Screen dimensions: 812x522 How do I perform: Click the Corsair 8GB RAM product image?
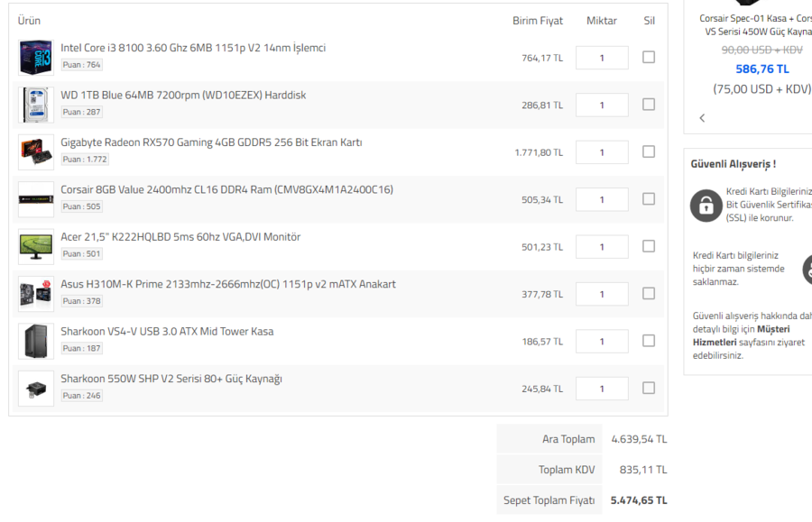pos(36,199)
